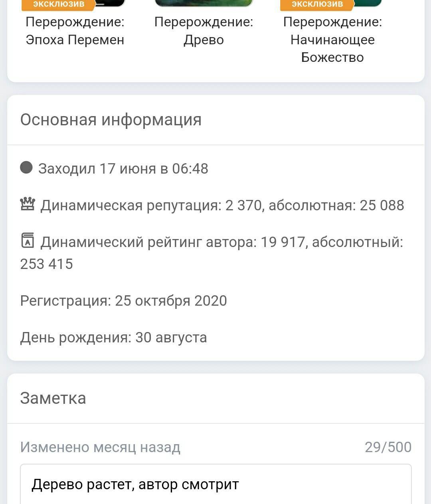Focus the note field "Дерево растет, автор смотрит"

[215, 484]
